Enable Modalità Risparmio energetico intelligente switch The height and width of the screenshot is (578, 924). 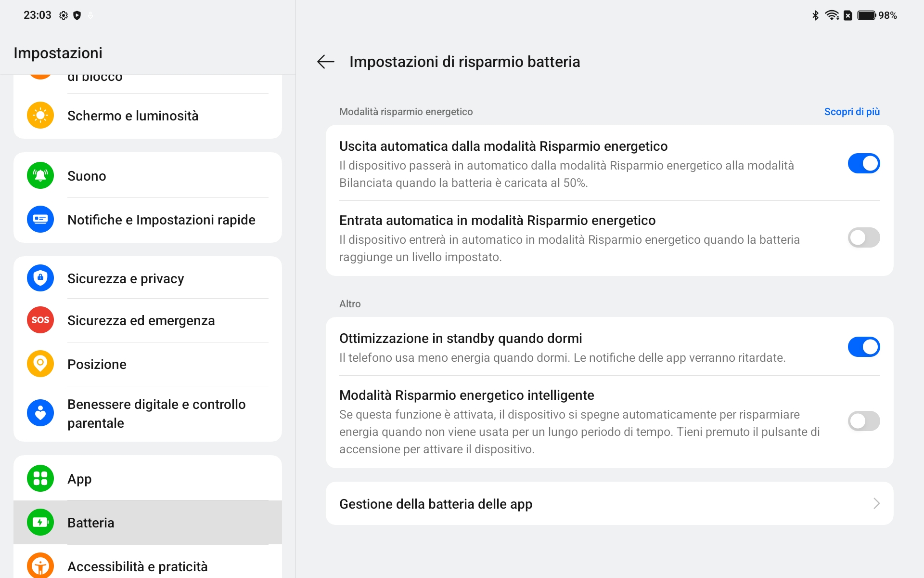click(x=864, y=421)
